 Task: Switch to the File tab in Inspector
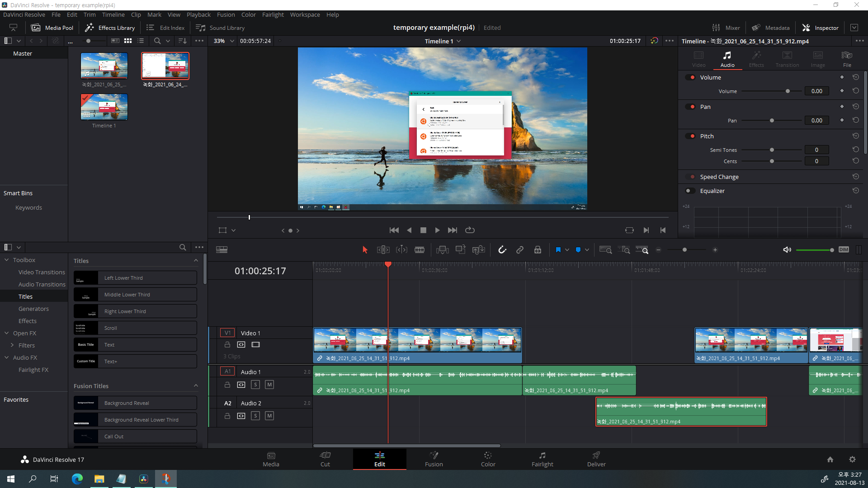(x=847, y=59)
